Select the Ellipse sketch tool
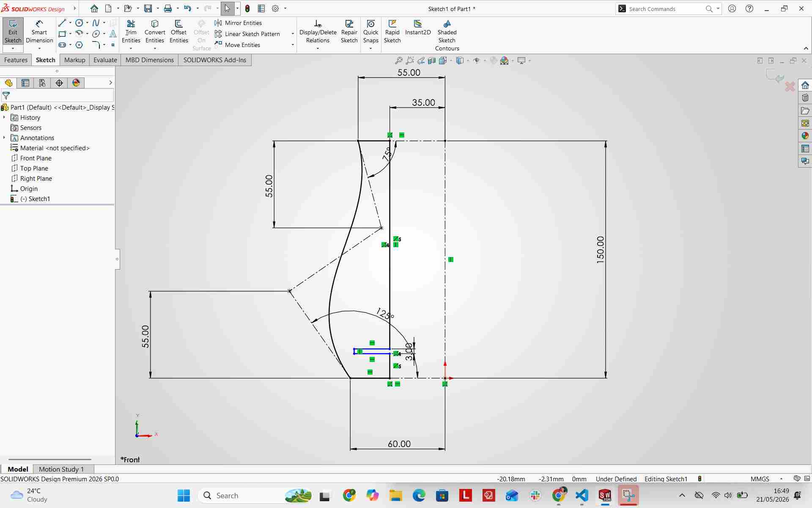This screenshot has height=508, width=812. click(x=96, y=34)
